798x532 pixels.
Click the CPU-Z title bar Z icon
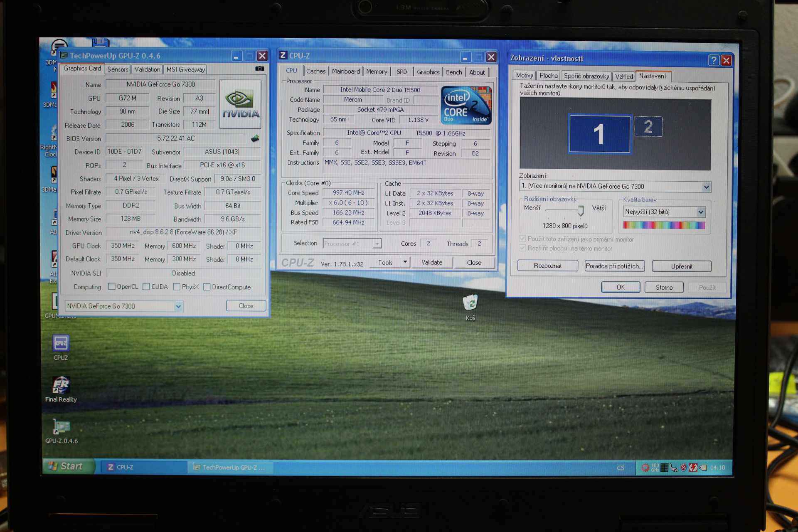283,55
